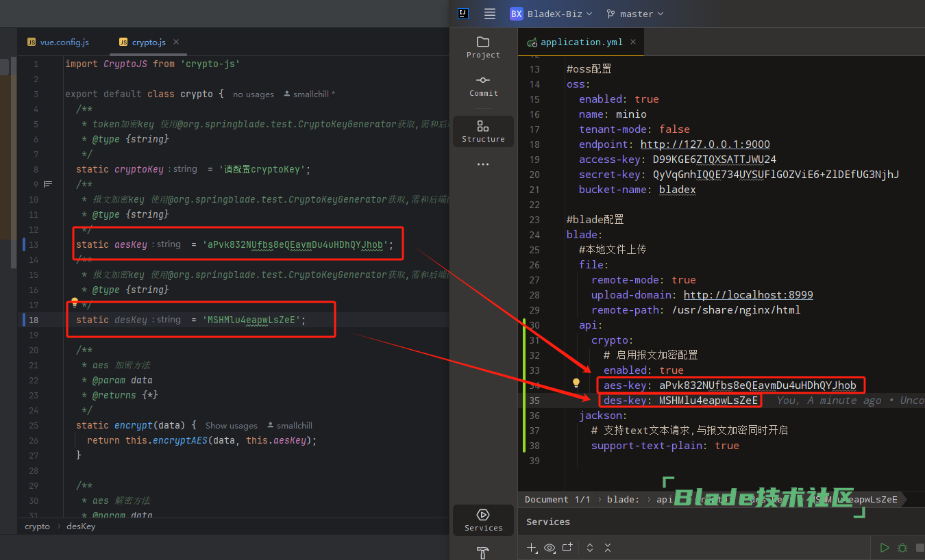Open the Services tool window button

(483, 520)
